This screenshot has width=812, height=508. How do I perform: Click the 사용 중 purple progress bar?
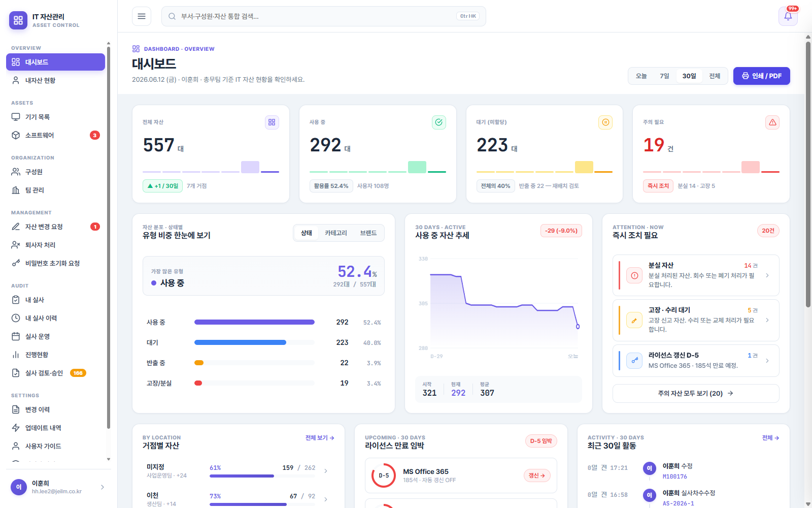click(x=254, y=322)
